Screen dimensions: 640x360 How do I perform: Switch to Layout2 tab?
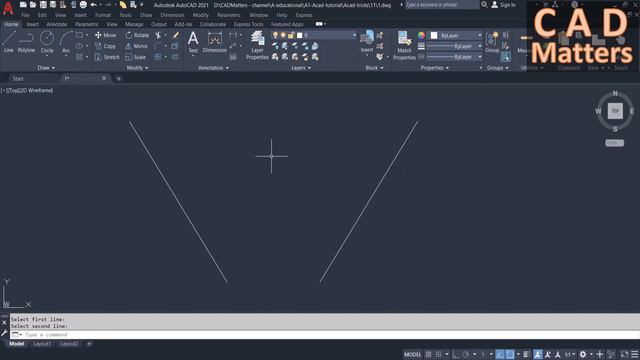pos(69,344)
